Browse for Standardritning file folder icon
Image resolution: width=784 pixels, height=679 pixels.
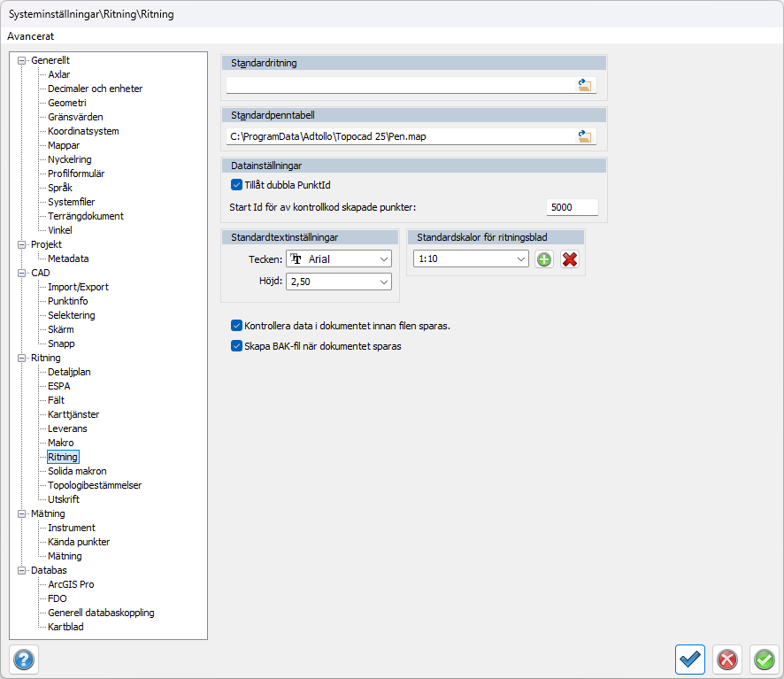[x=585, y=86]
